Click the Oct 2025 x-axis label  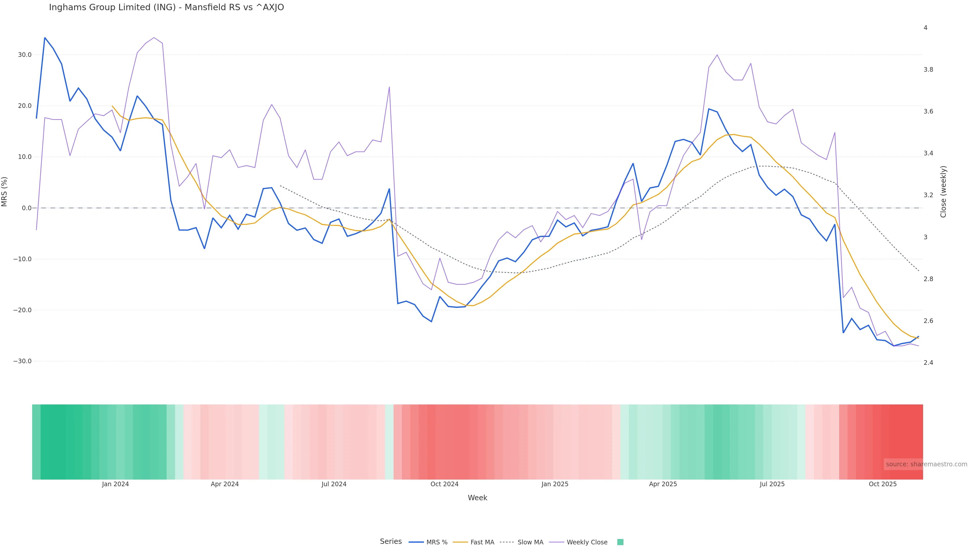click(x=883, y=484)
